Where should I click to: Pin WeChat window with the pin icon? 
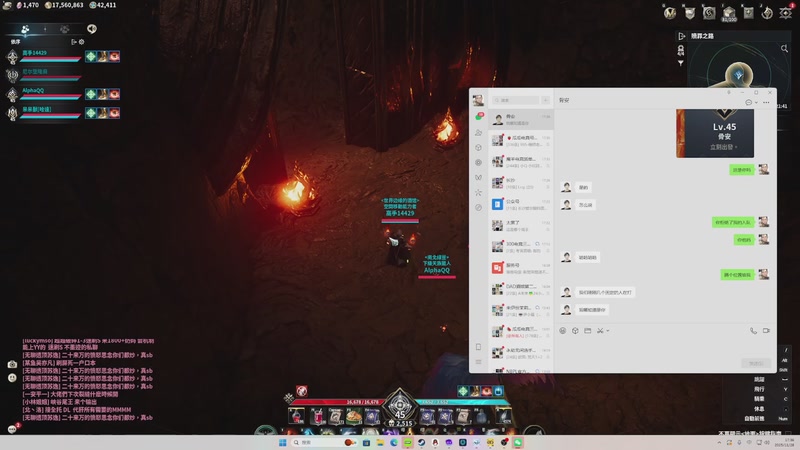coord(729,92)
